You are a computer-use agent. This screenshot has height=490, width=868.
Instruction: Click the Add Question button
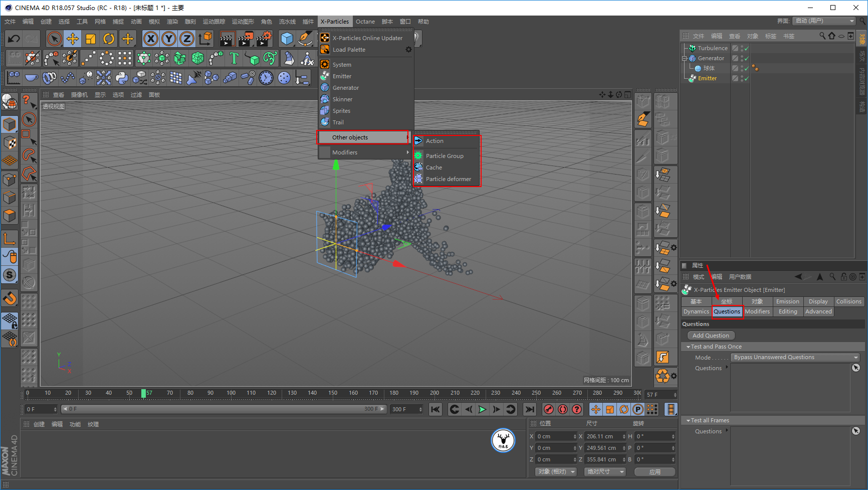pos(711,336)
